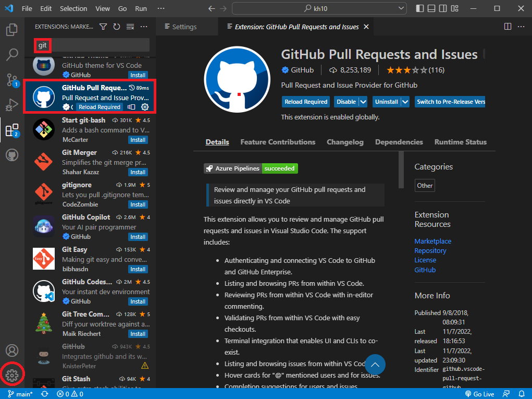
Task: Click the warning icon on deprecated GitHub extension
Action: pos(145,366)
